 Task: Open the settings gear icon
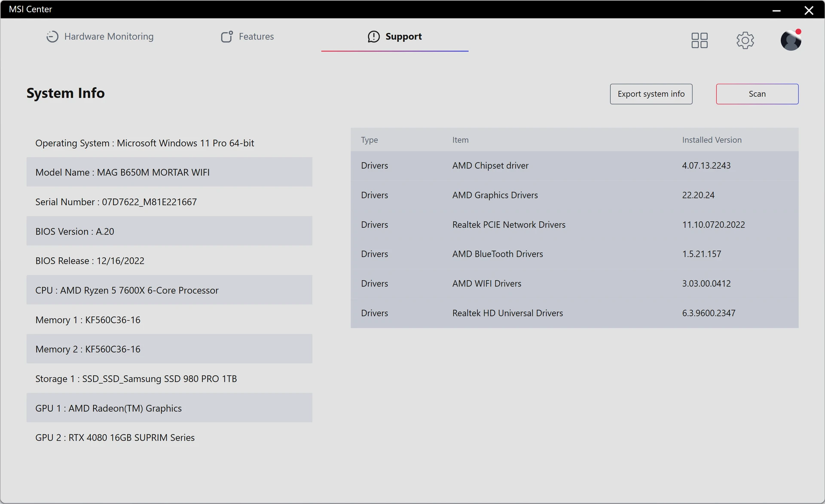[x=745, y=40]
